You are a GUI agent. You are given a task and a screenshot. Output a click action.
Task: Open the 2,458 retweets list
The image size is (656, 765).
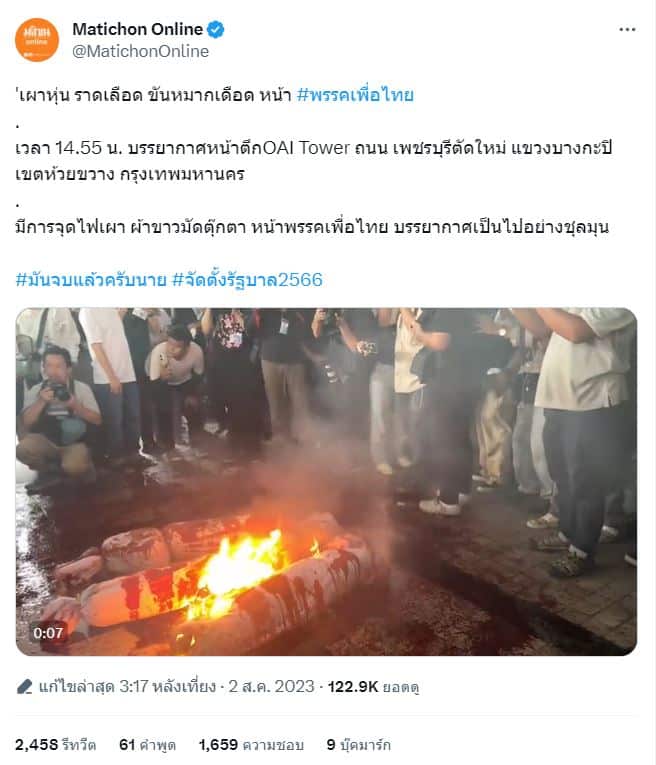tap(56, 745)
